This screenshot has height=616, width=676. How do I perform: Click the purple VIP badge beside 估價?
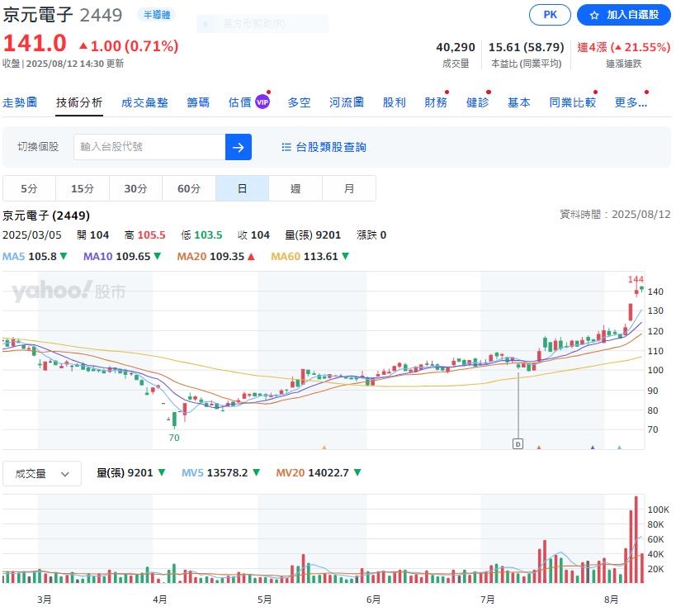point(262,102)
